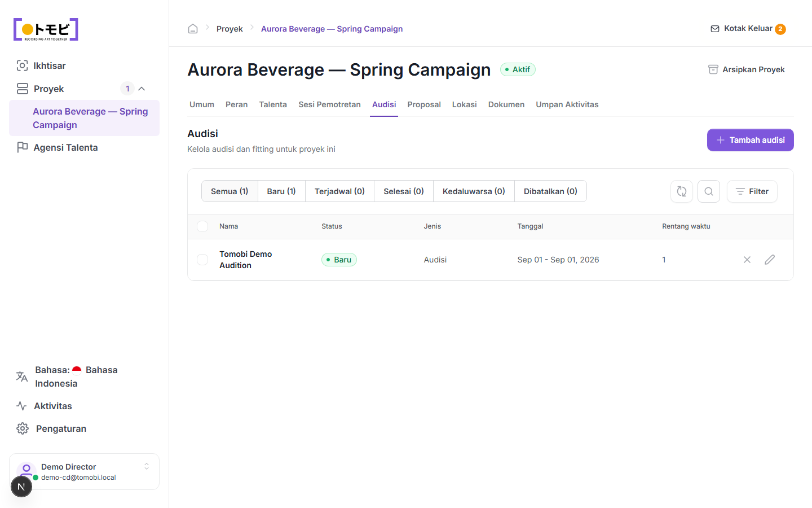Click Rentang waktu column header

coord(686,226)
